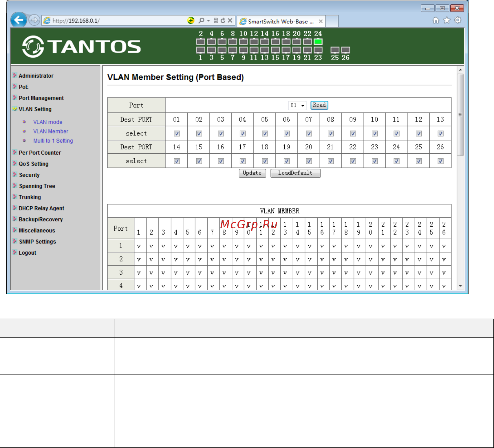Uncheck Dest PORT 18 select checkbox

pyautogui.click(x=265, y=161)
